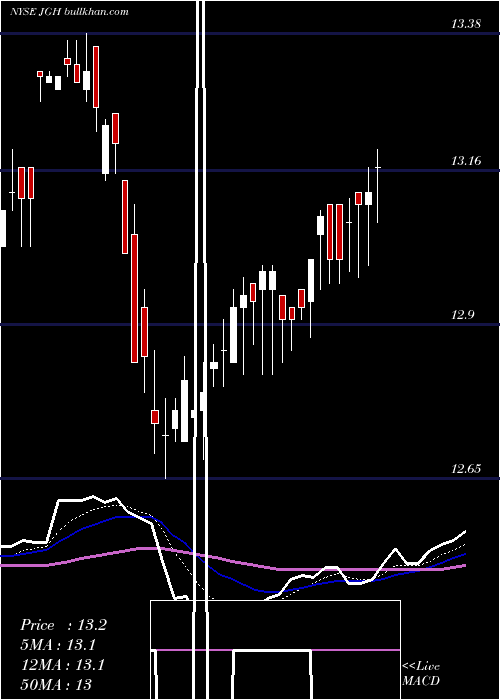Click the 5MA : 13.1 readout
Viewport: 500px width, 700px height.
pos(58,645)
